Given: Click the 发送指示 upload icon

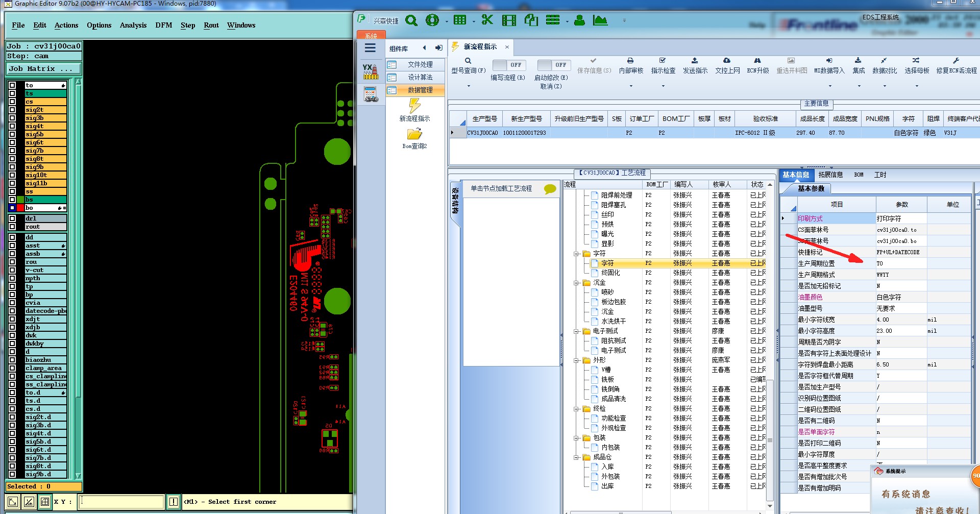Looking at the screenshot, I should [x=695, y=61].
